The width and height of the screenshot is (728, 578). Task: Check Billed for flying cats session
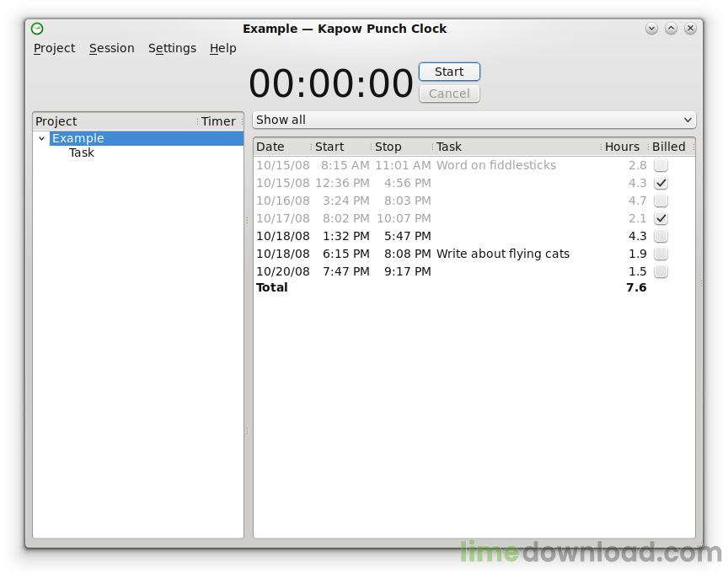(x=661, y=254)
